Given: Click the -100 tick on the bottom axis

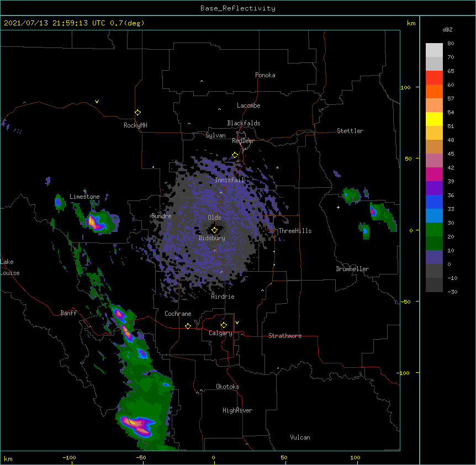Looking at the screenshot, I should tap(70, 457).
